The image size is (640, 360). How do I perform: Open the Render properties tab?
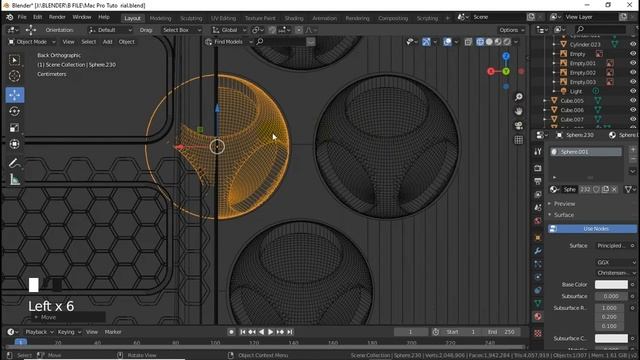coord(538,168)
